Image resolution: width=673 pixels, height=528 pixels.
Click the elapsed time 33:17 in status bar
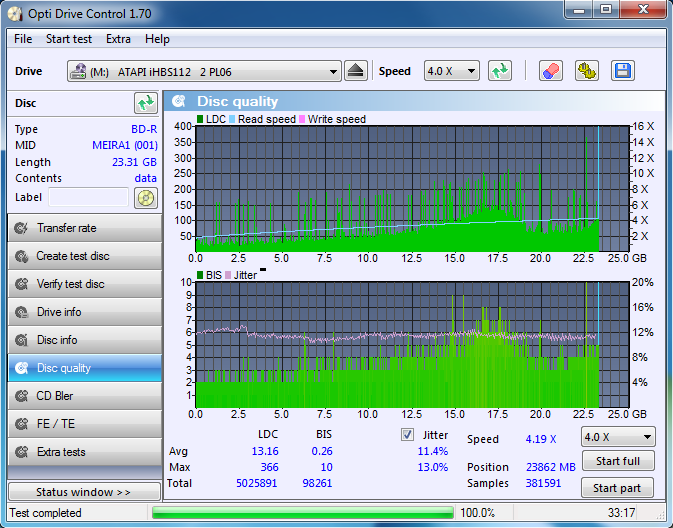coord(621,513)
